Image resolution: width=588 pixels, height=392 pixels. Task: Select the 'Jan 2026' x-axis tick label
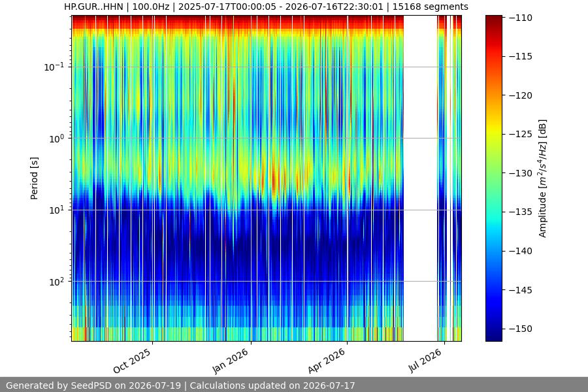tap(230, 361)
